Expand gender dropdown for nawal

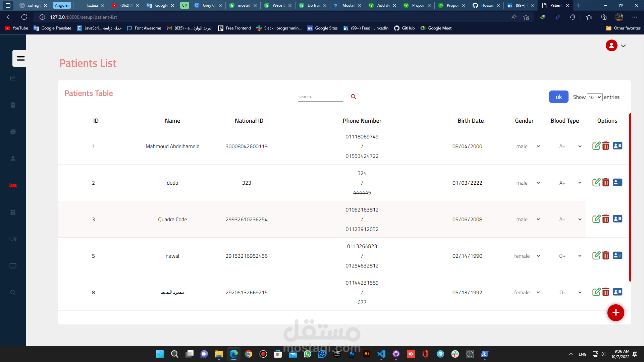527,256
